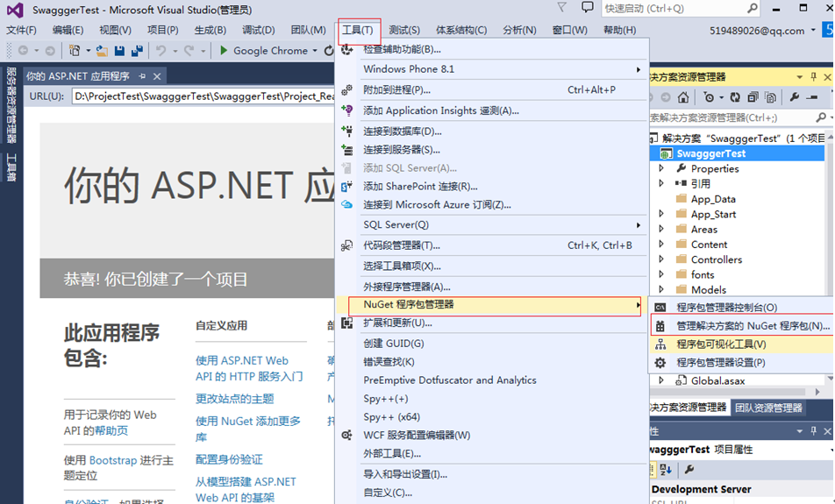Expand the Areas folder

(661, 229)
